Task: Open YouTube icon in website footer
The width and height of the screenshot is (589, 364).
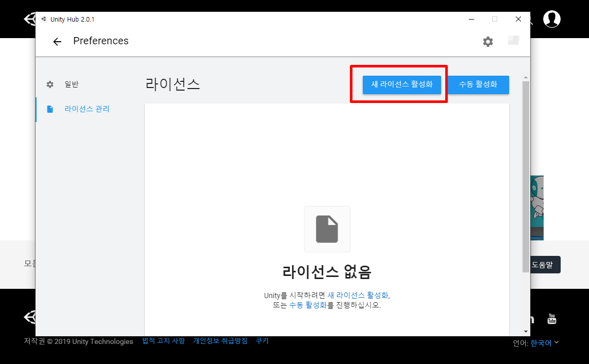Action: [551, 319]
